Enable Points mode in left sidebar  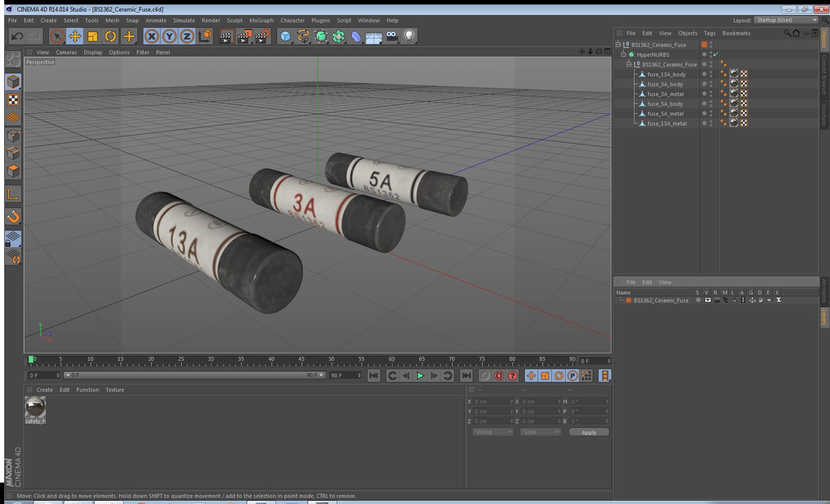coord(13,135)
